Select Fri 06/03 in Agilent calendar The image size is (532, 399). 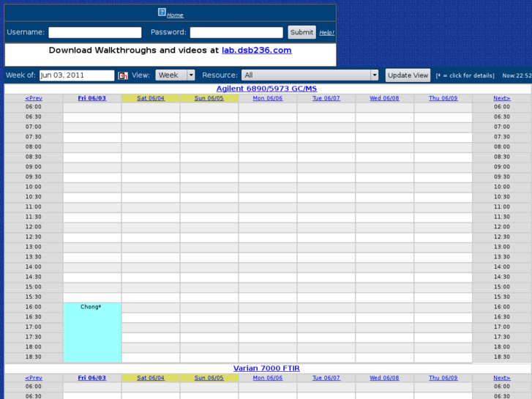(92, 98)
